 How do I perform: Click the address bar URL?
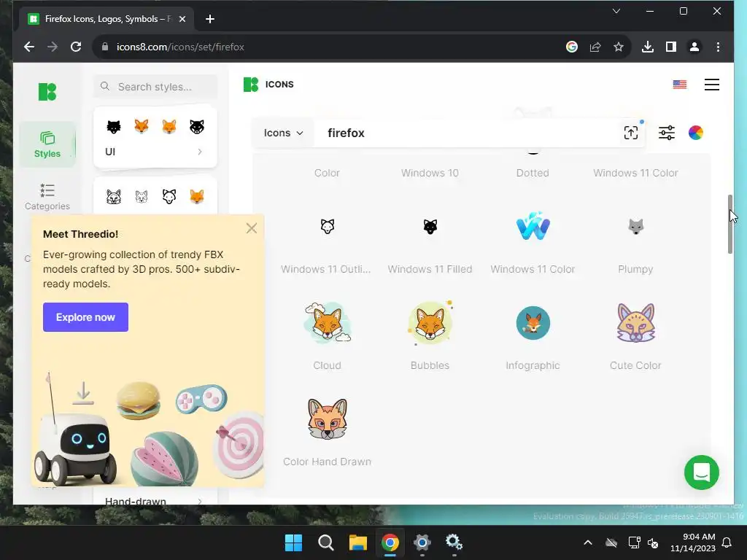pyautogui.click(x=181, y=47)
